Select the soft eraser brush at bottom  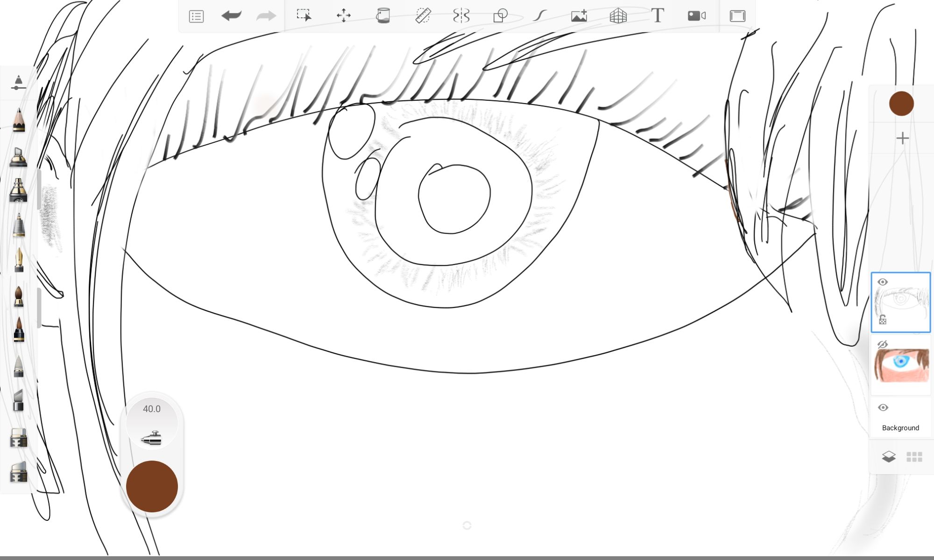[x=18, y=472]
